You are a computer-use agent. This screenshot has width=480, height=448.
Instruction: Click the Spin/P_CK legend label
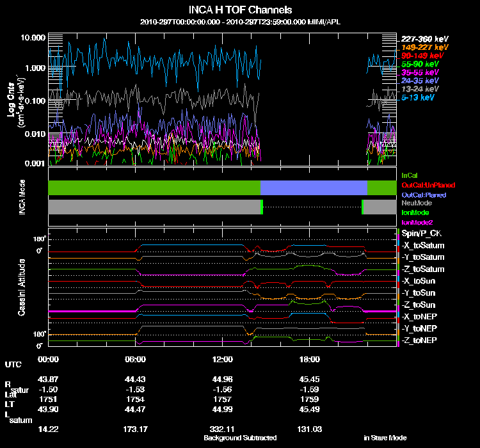tap(421, 234)
